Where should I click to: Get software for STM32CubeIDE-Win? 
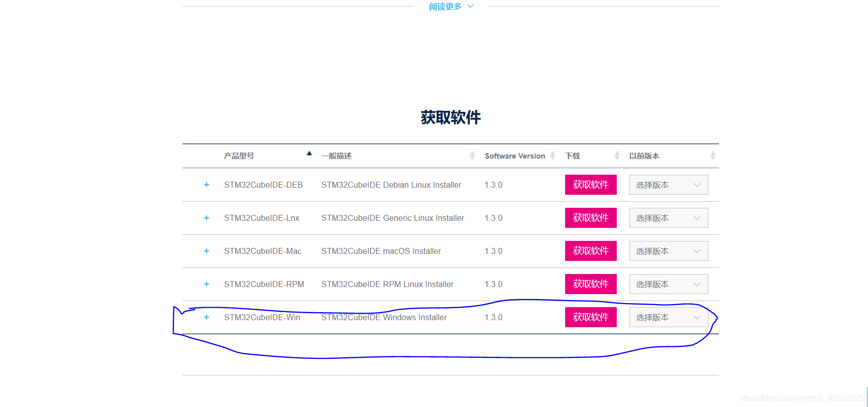tap(591, 317)
